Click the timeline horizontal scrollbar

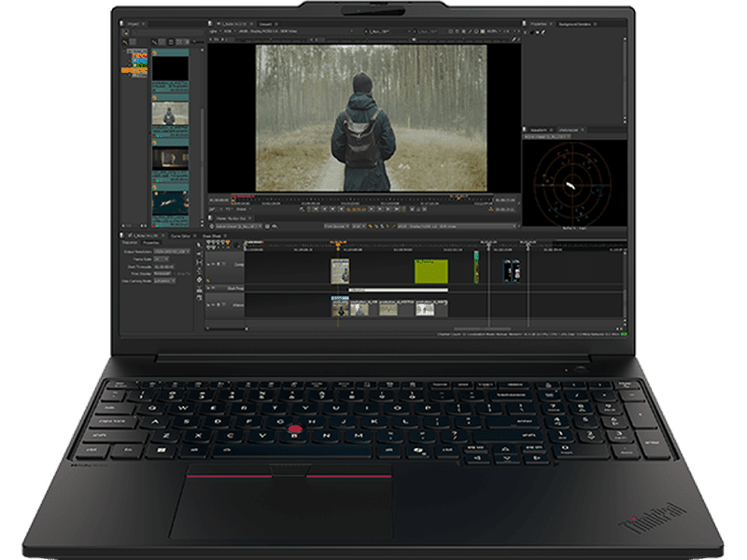click(x=482, y=329)
